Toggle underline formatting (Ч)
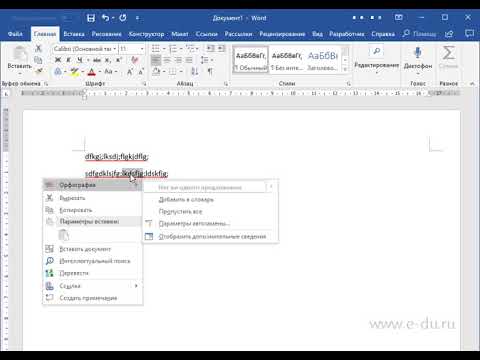This screenshot has height=360, width=480. point(79,60)
